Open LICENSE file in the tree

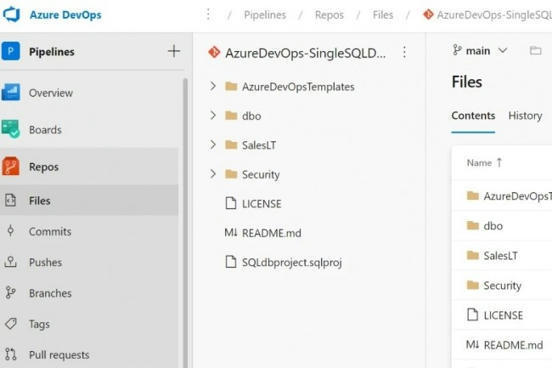click(x=262, y=204)
